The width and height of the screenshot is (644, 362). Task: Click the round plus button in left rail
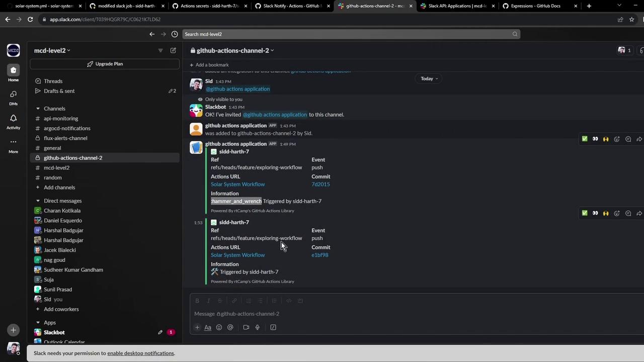pos(13,330)
